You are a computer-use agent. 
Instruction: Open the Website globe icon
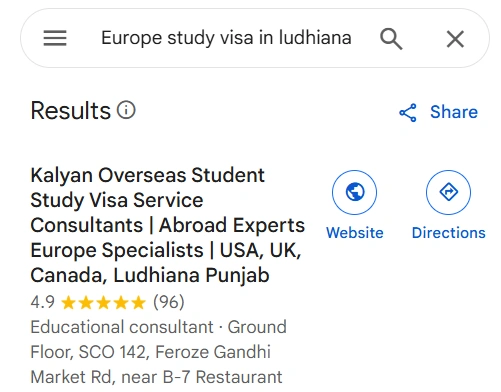355,192
